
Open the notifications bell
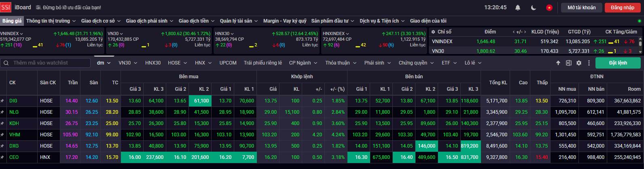pyautogui.click(x=518, y=7)
